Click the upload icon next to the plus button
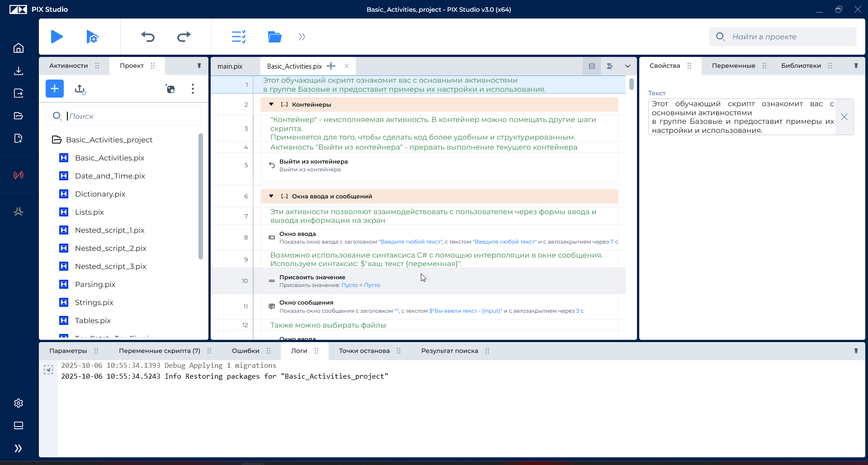 coord(80,89)
